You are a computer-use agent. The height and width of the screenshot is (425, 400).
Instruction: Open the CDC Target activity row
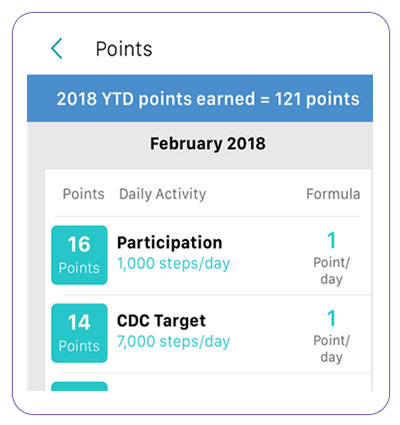tap(208, 334)
